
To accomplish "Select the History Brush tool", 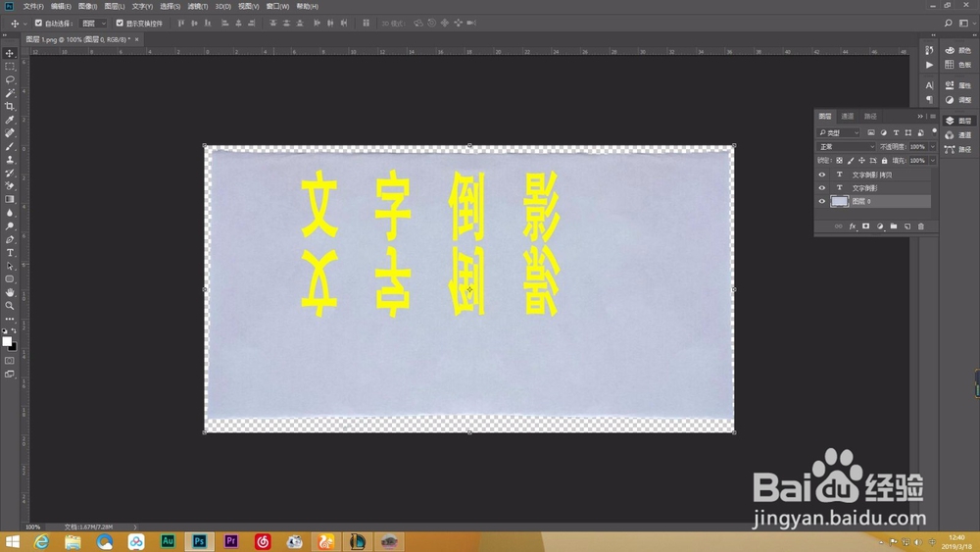I will 10,173.
